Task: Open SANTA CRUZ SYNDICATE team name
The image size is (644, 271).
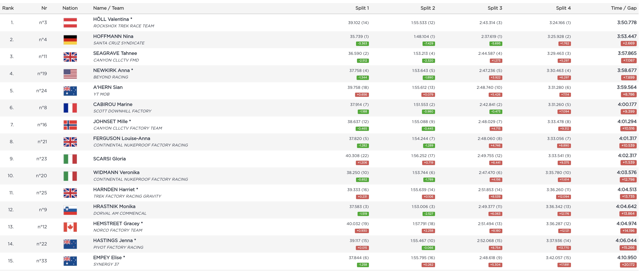Action: pos(119,43)
